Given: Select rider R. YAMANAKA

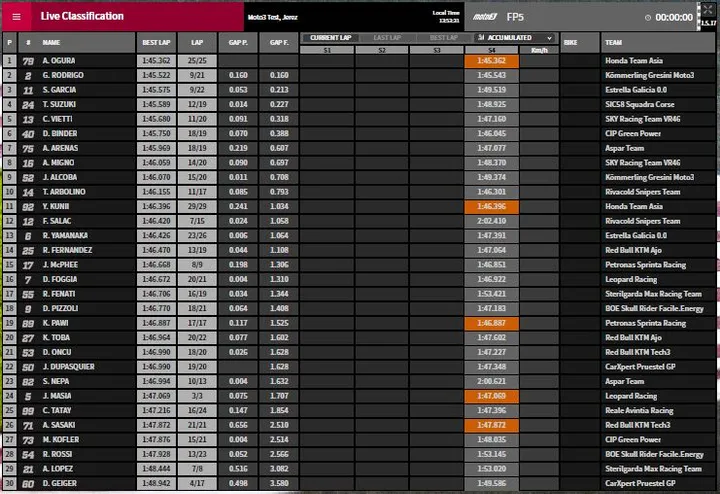Looking at the screenshot, I should click(65, 236).
